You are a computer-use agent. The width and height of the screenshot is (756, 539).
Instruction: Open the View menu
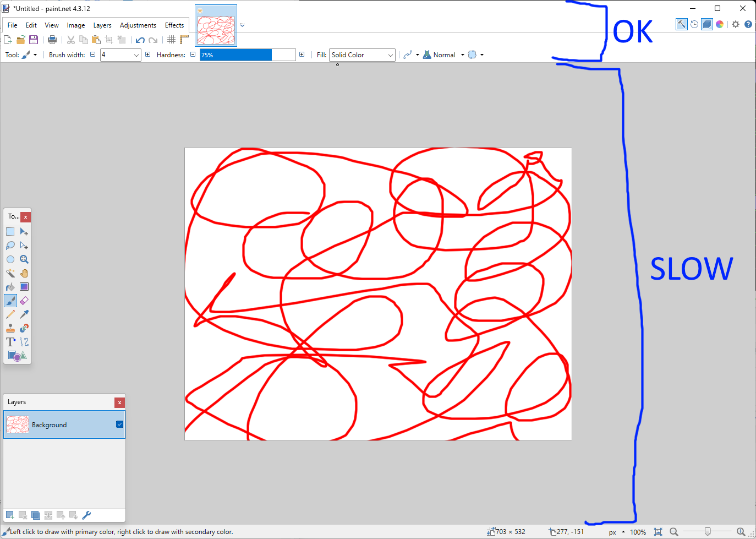(x=52, y=25)
